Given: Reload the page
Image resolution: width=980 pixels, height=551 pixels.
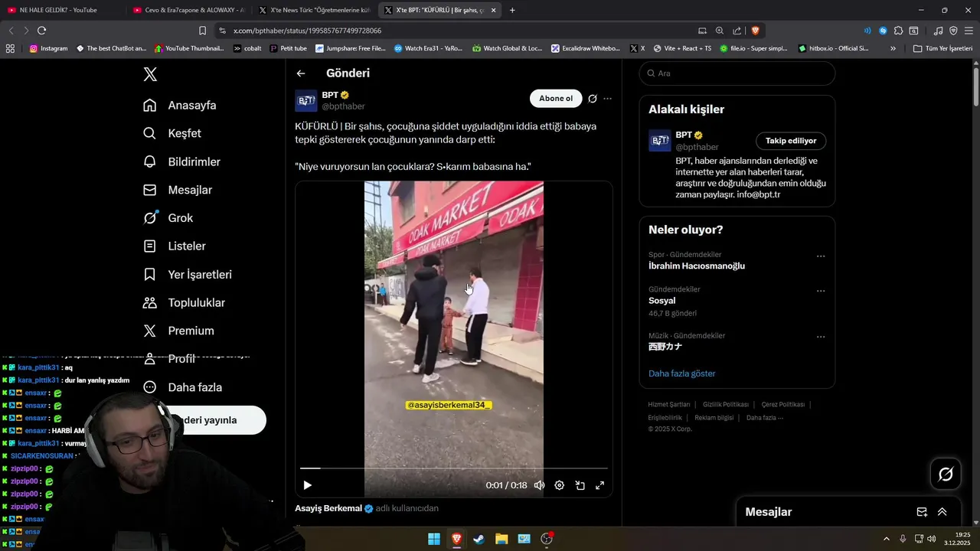Looking at the screenshot, I should pos(41,31).
